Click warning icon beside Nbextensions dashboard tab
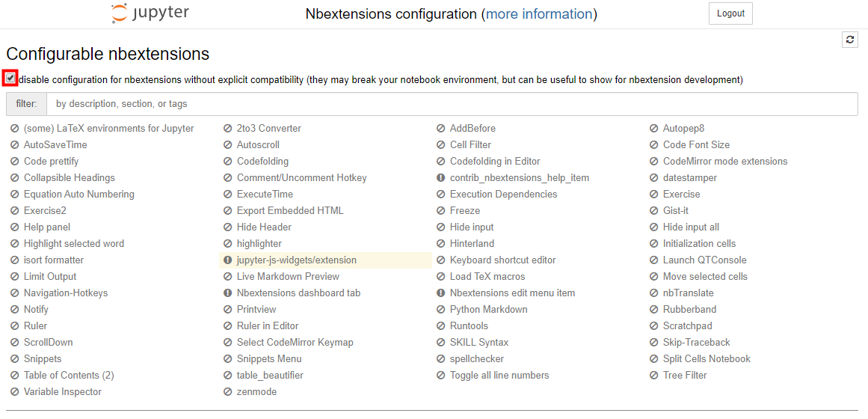The image size is (868, 419). click(x=227, y=293)
